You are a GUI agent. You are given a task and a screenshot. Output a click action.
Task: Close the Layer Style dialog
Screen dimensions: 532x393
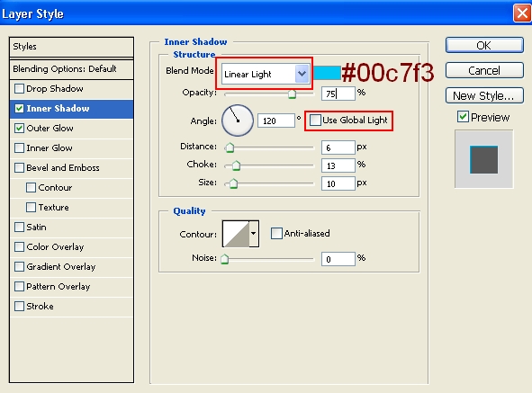pyautogui.click(x=522, y=13)
